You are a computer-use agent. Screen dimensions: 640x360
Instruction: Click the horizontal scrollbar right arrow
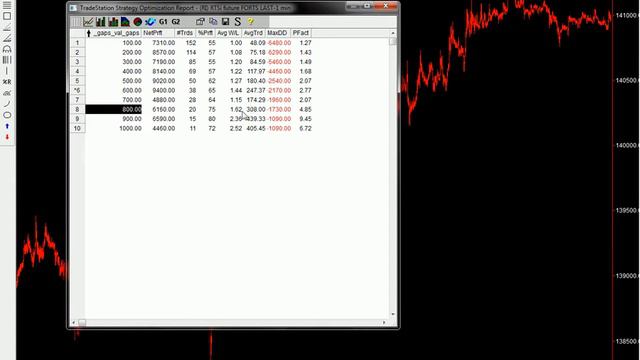click(x=384, y=322)
